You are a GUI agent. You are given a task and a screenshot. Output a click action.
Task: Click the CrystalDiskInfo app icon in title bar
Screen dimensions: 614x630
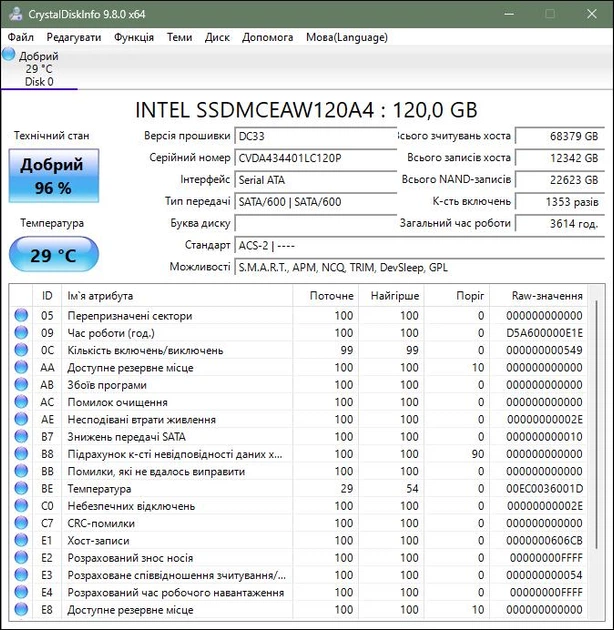[x=15, y=14]
